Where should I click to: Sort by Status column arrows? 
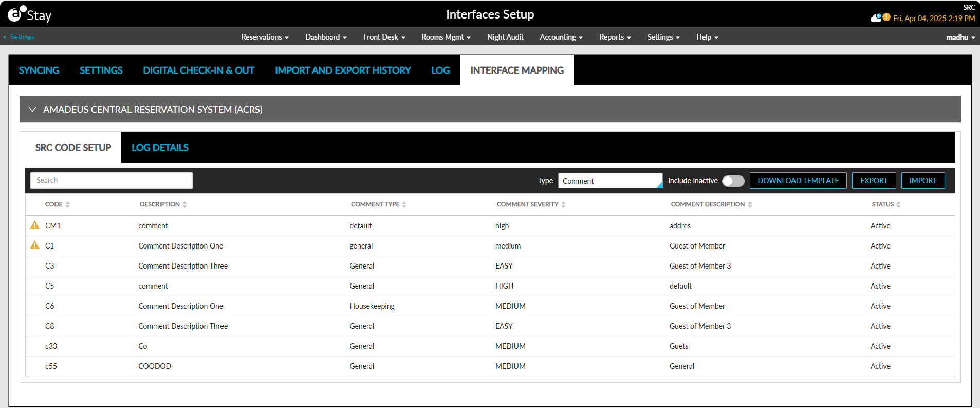tap(898, 204)
